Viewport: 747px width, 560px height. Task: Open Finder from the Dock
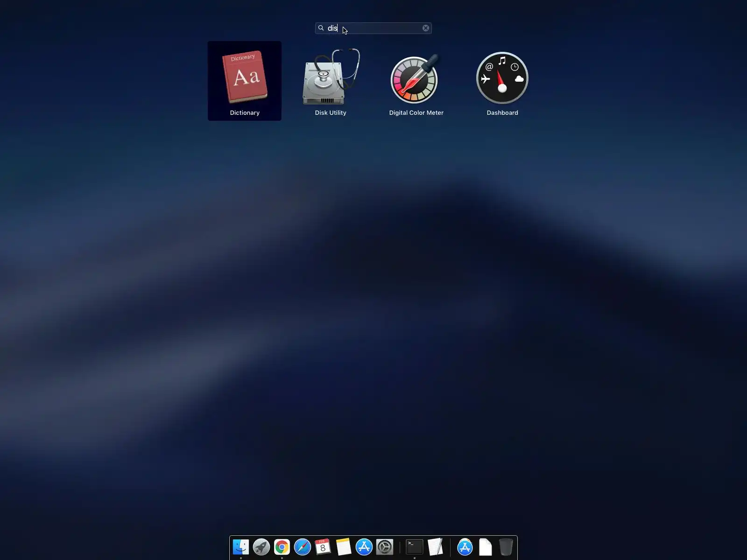tap(241, 547)
